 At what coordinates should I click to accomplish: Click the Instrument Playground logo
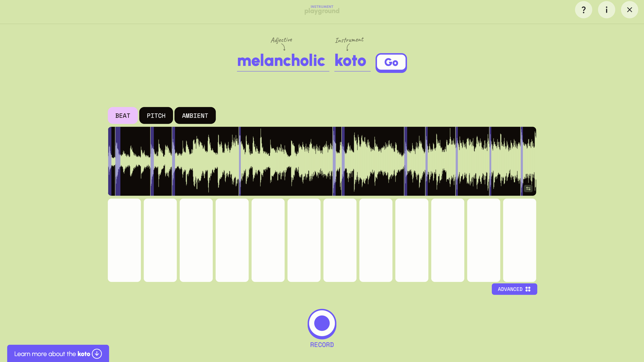[x=322, y=10]
